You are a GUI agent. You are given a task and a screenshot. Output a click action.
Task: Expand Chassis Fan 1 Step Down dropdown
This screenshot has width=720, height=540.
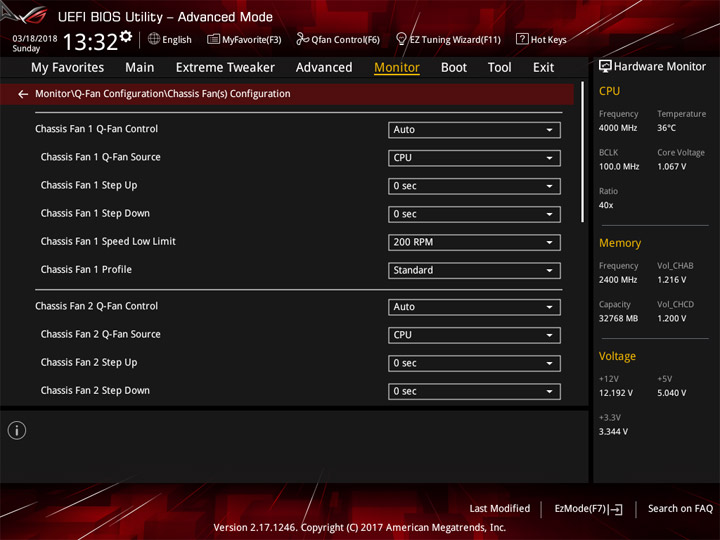[x=474, y=214]
